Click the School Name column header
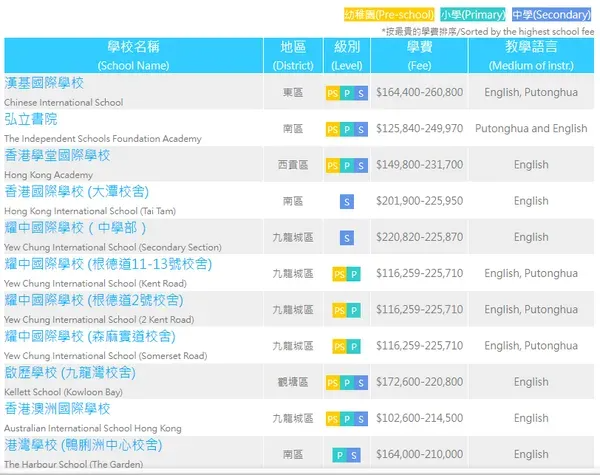This screenshot has height=475, width=600. point(134,55)
